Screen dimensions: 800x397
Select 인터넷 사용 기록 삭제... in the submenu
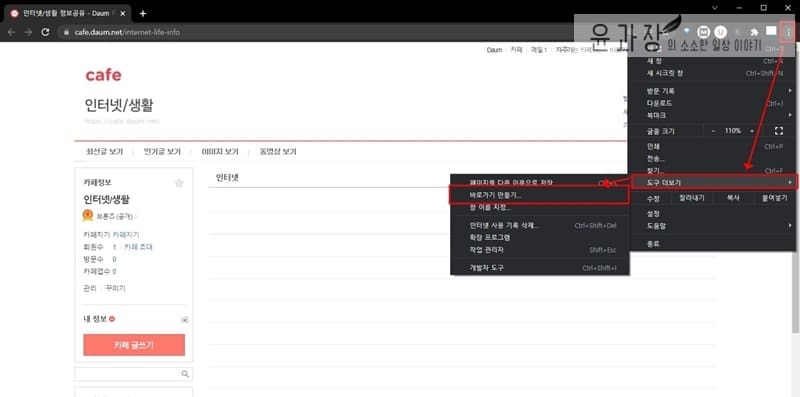(540, 226)
